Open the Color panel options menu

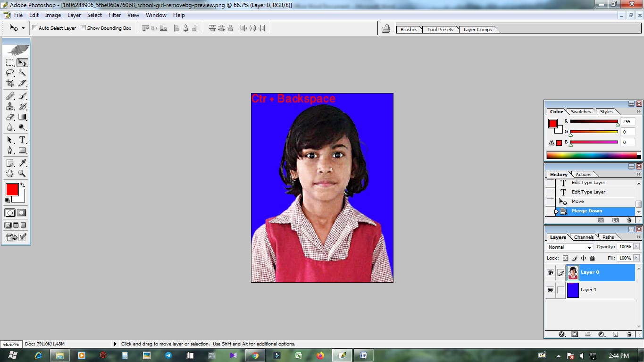[639, 112]
